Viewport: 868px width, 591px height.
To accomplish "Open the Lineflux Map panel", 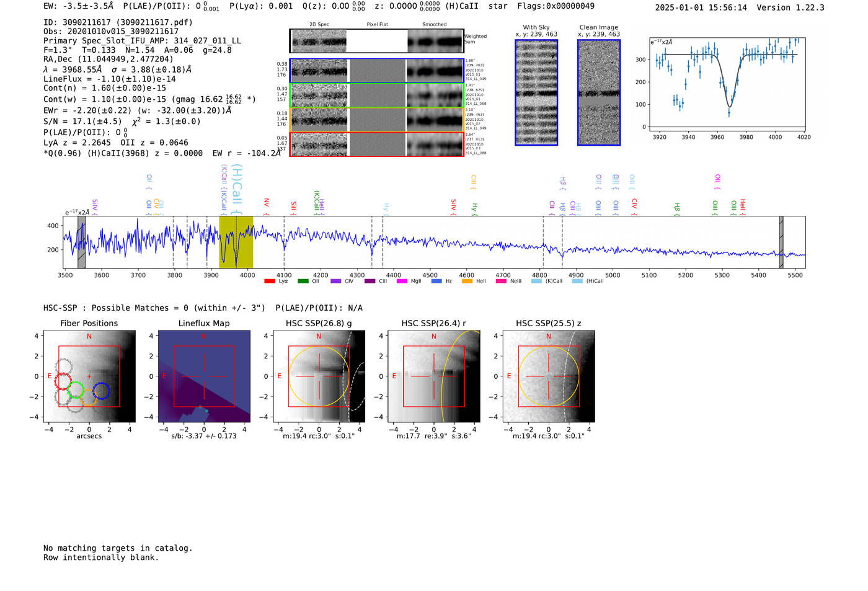I will (204, 376).
